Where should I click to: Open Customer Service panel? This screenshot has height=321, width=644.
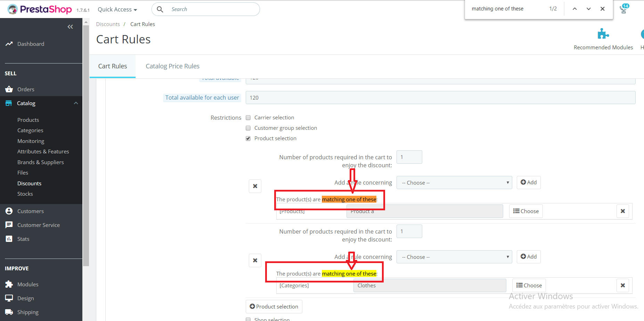[x=38, y=225]
